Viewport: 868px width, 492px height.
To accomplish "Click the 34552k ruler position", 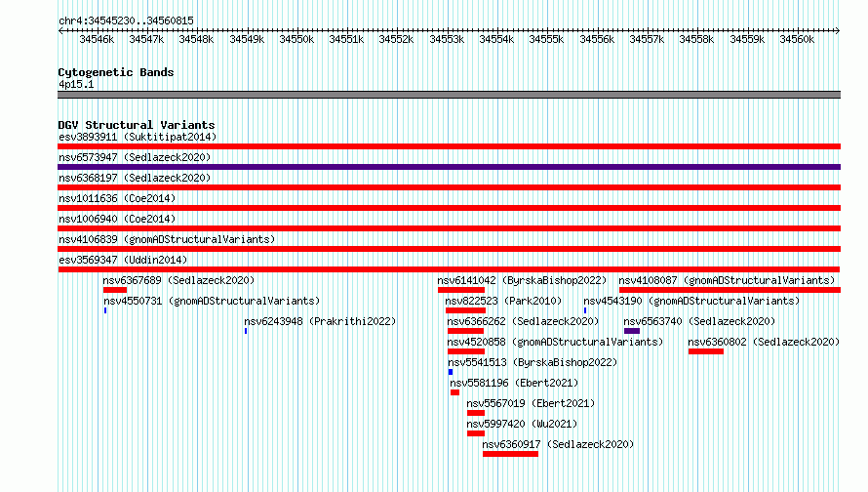I will [396, 39].
